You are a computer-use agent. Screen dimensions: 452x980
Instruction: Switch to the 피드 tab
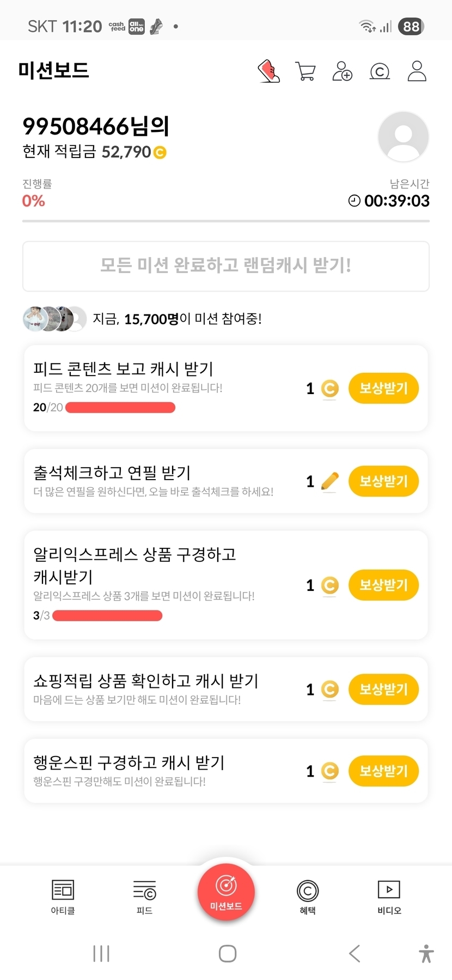[144, 897]
